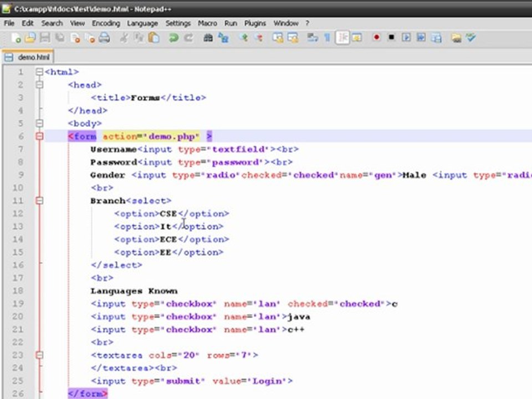Click option text 'ECE' on line 14
This screenshot has height=399, width=532.
(x=168, y=239)
